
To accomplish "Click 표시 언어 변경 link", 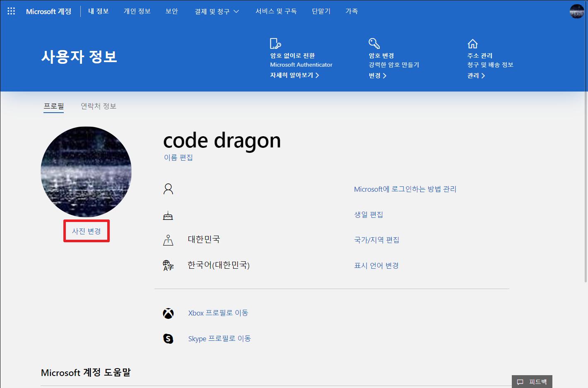I will point(376,265).
